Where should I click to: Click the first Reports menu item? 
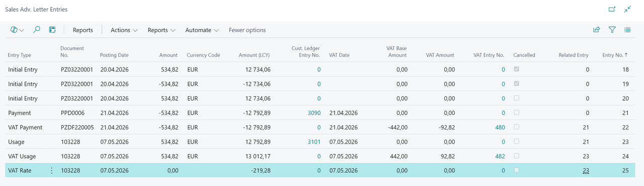pos(83,30)
